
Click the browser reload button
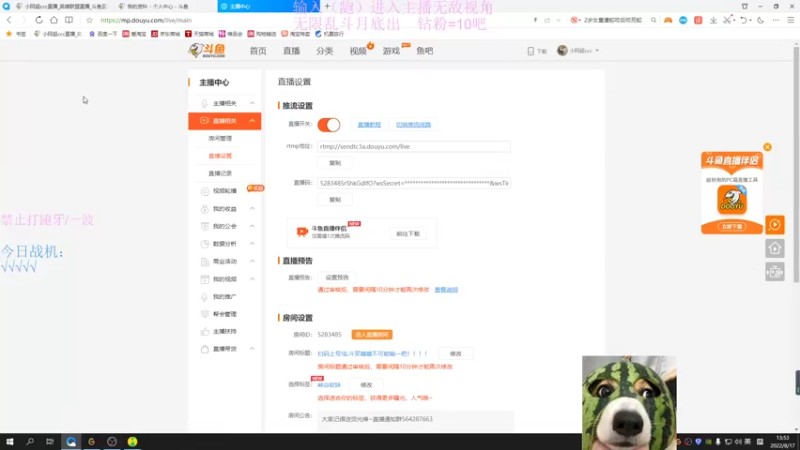click(39, 20)
